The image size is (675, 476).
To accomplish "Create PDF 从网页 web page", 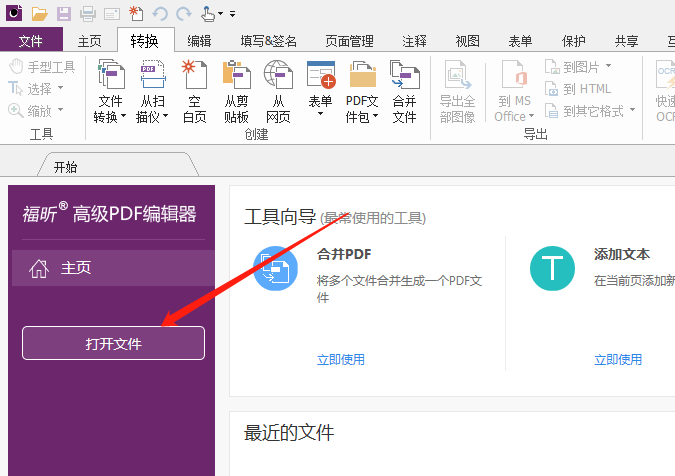I will tap(278, 90).
